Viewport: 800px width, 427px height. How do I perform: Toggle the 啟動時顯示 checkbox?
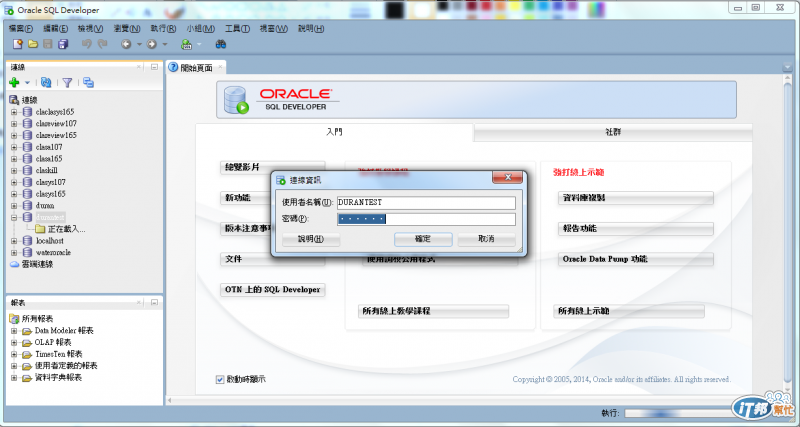(x=220, y=380)
